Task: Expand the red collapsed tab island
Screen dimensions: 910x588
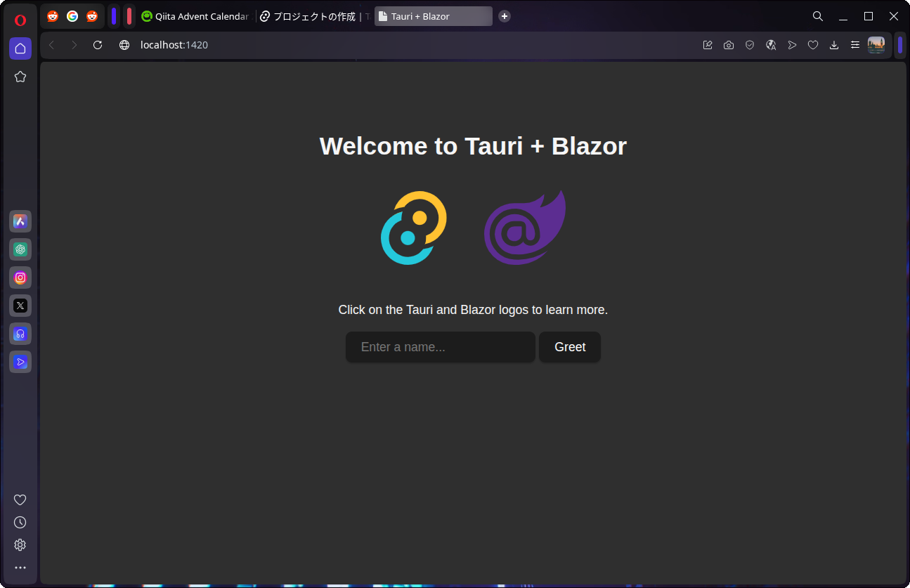Action: pos(129,16)
